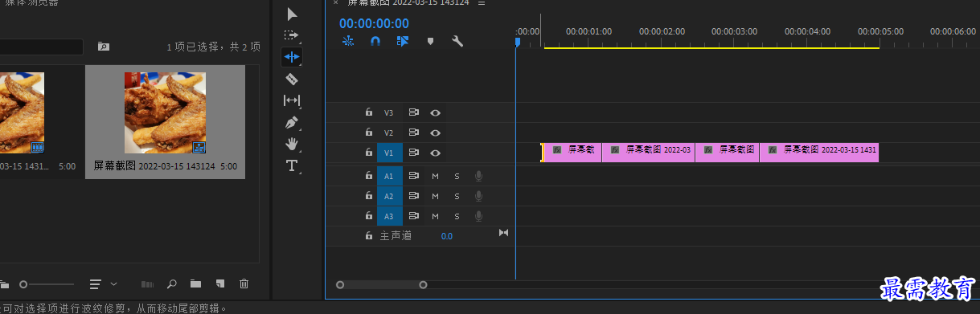Enable voice-over record on A1

(x=478, y=175)
